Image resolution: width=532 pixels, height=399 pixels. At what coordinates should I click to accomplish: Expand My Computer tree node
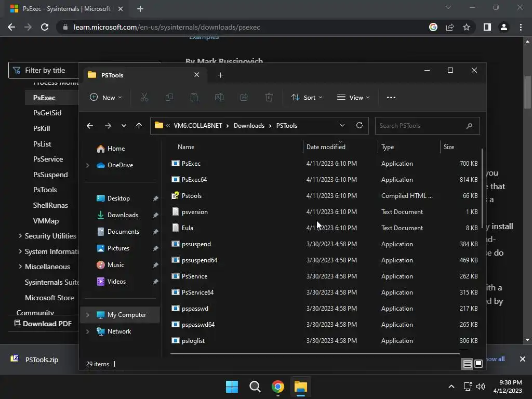(x=87, y=315)
